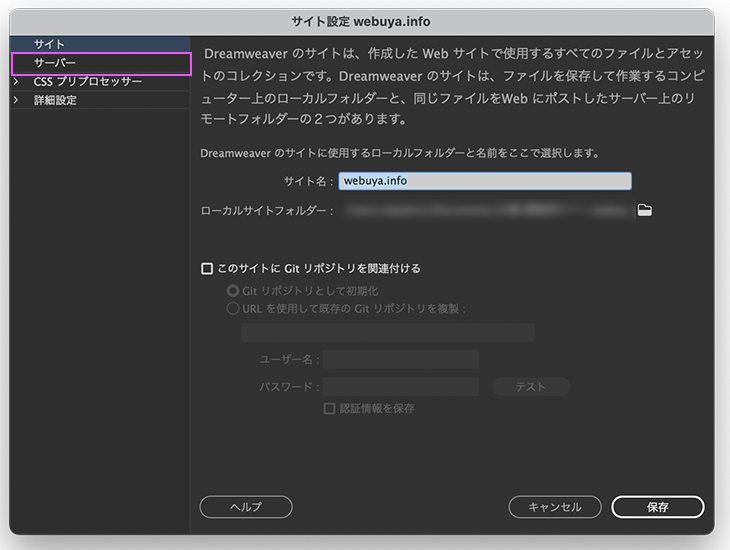Save site settings with 保存
This screenshot has height=550, width=730.
(657, 507)
